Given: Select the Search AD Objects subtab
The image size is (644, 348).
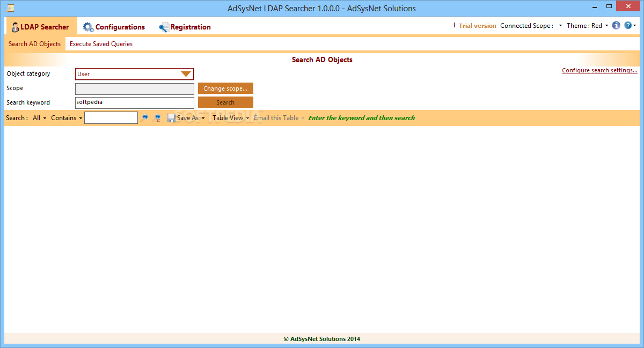Looking at the screenshot, I should point(35,44).
